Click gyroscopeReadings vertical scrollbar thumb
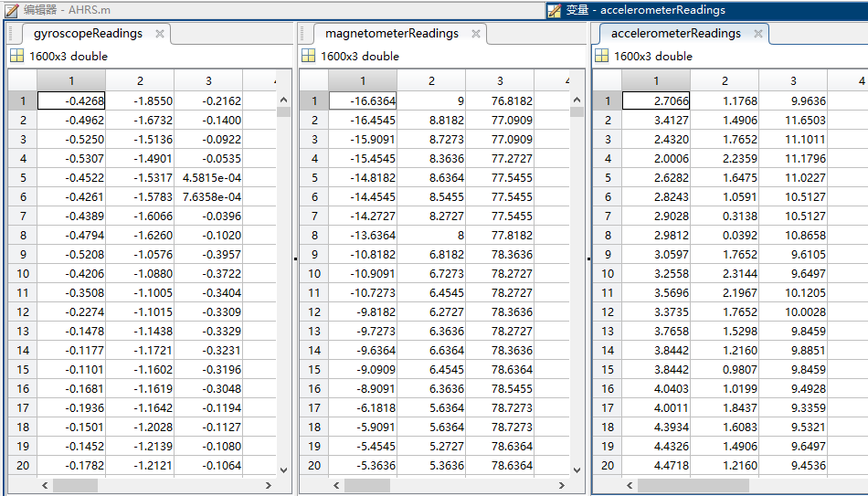Screen dimensions: 868x496 point(283,111)
